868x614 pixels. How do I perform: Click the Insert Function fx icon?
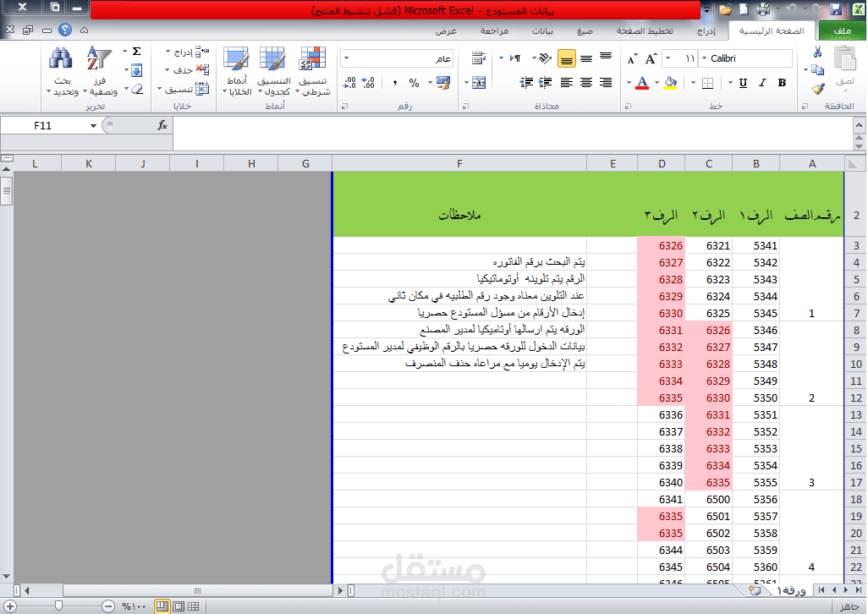click(x=162, y=125)
